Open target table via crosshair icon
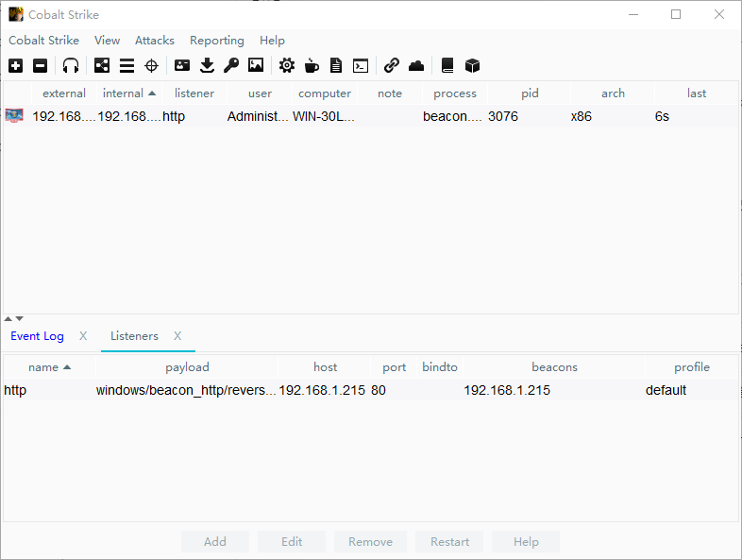 [151, 65]
